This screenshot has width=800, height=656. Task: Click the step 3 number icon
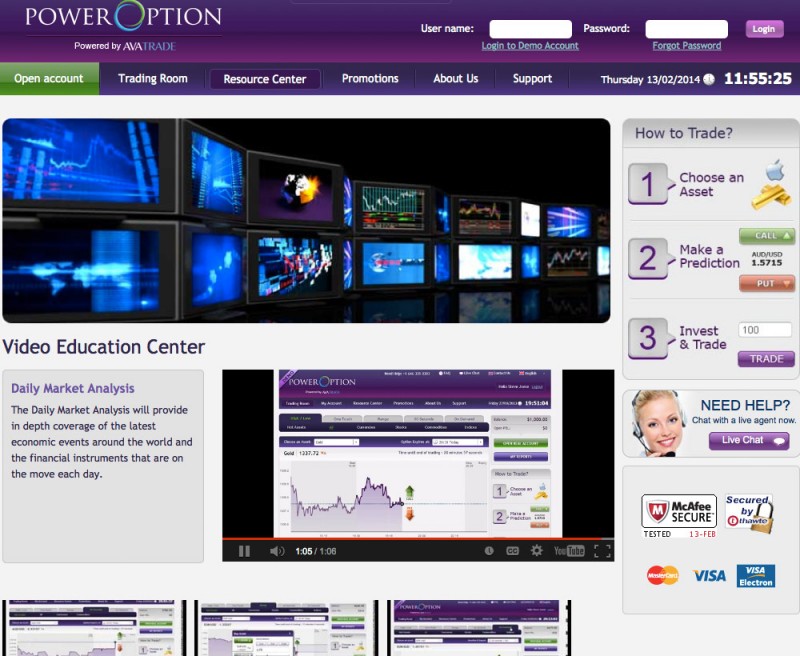coord(648,338)
